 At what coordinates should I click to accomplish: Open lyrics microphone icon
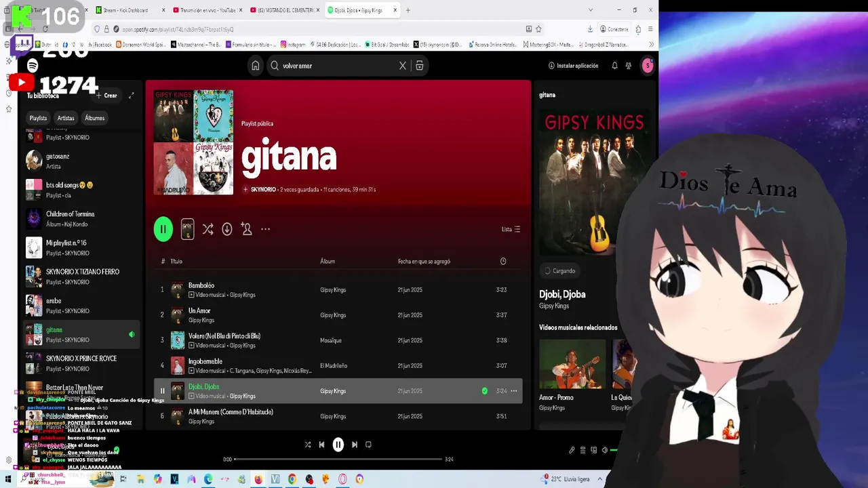click(572, 450)
